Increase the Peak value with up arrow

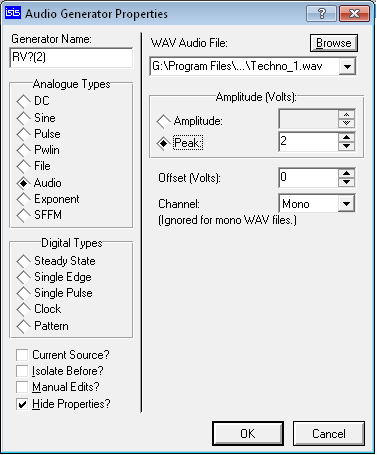coord(346,137)
